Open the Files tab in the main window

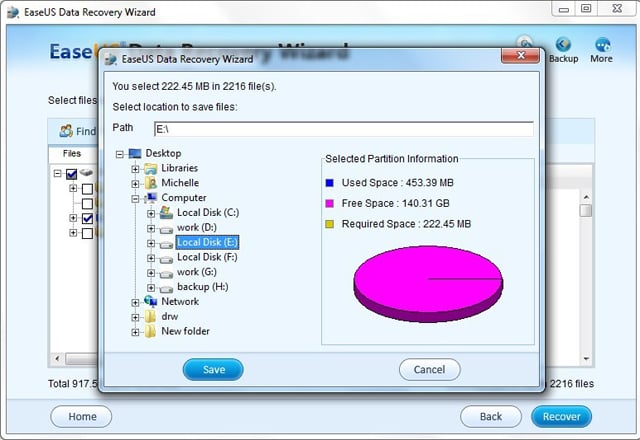[x=72, y=154]
